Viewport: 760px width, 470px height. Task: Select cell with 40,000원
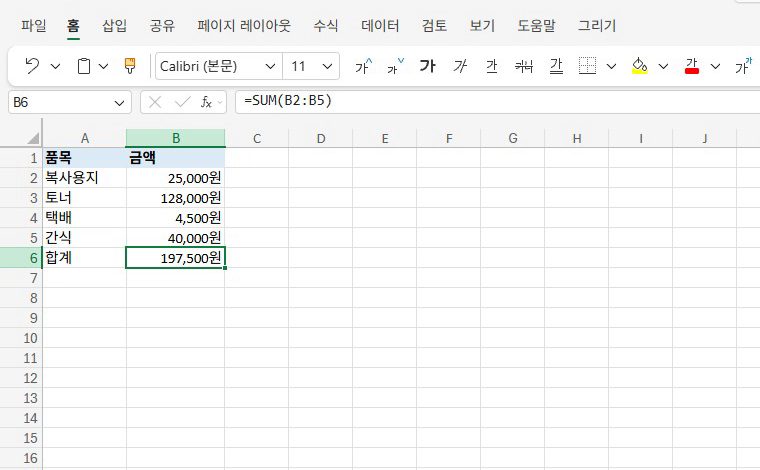[x=175, y=238]
